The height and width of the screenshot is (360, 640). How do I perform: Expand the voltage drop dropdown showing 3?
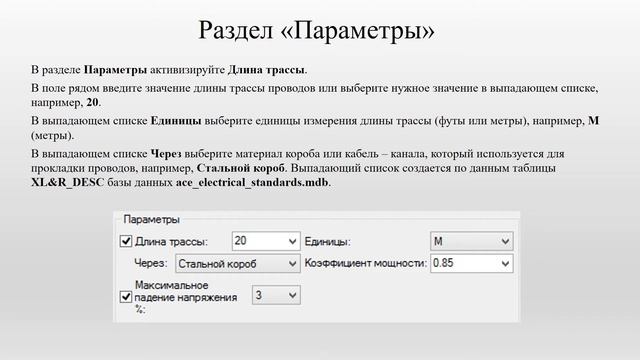pos(276,295)
